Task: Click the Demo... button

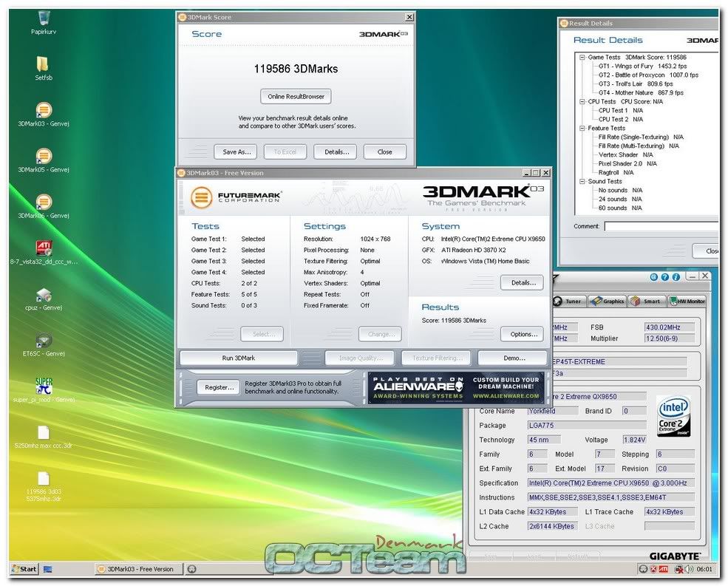Action: pos(513,358)
